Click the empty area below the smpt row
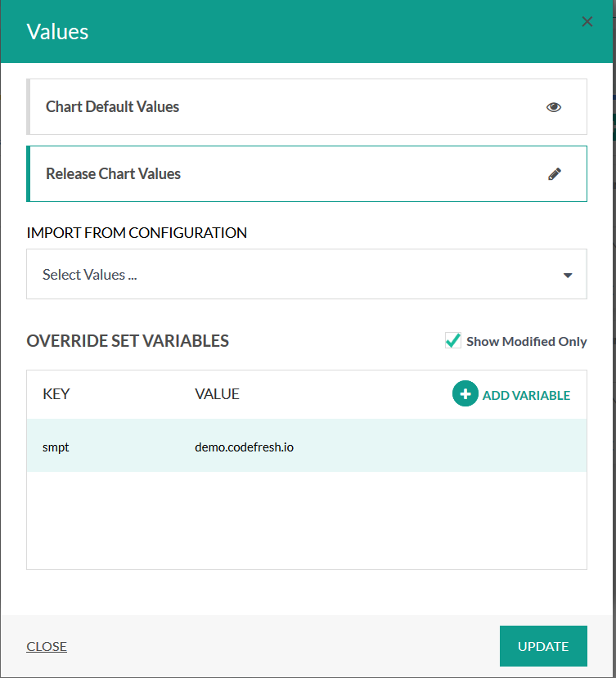Screen dimensions: 616x678 (306, 519)
